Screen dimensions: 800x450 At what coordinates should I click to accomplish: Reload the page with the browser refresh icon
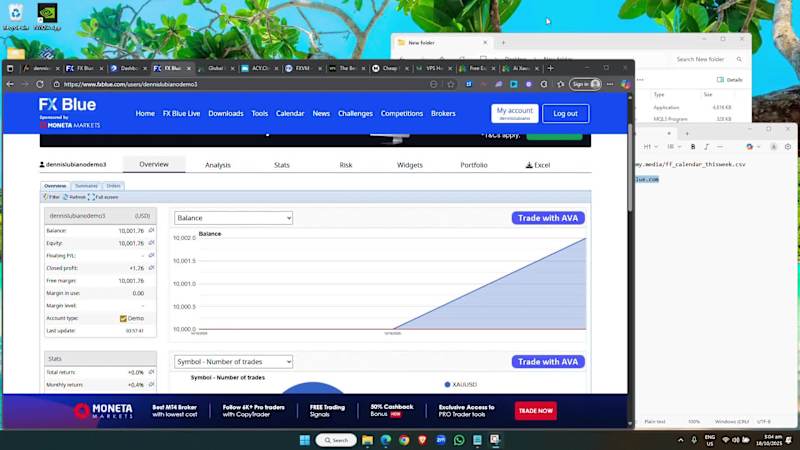pyautogui.click(x=40, y=84)
